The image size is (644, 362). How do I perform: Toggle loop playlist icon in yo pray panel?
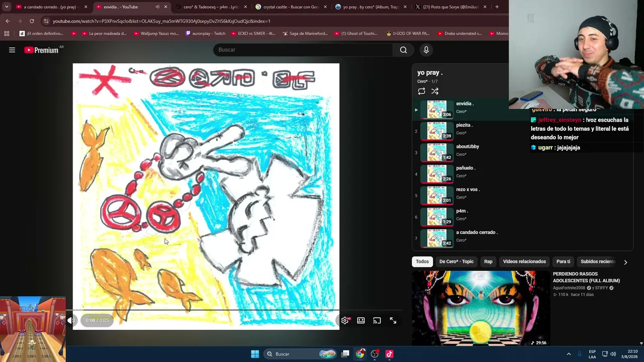point(422,91)
